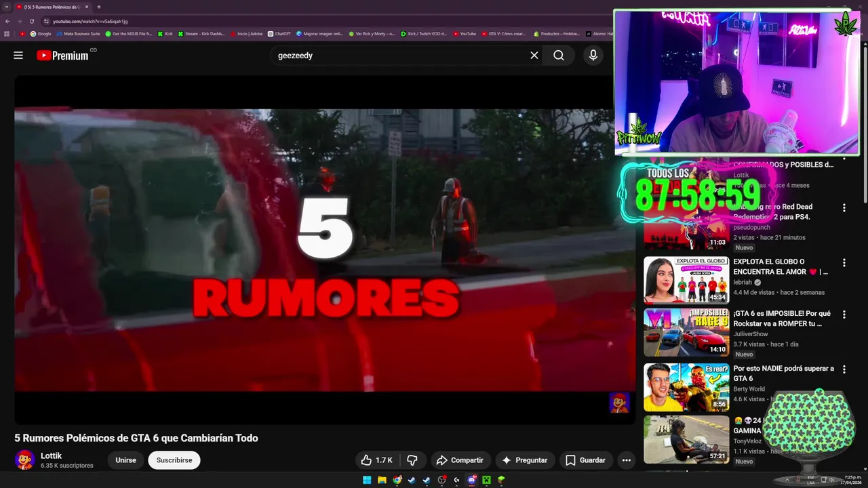The width and height of the screenshot is (868, 488).
Task: Click the video title text below player
Action: pyautogui.click(x=136, y=438)
